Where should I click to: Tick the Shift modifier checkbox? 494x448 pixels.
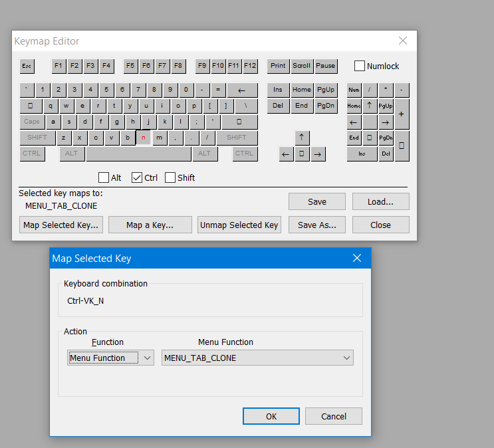tap(170, 177)
